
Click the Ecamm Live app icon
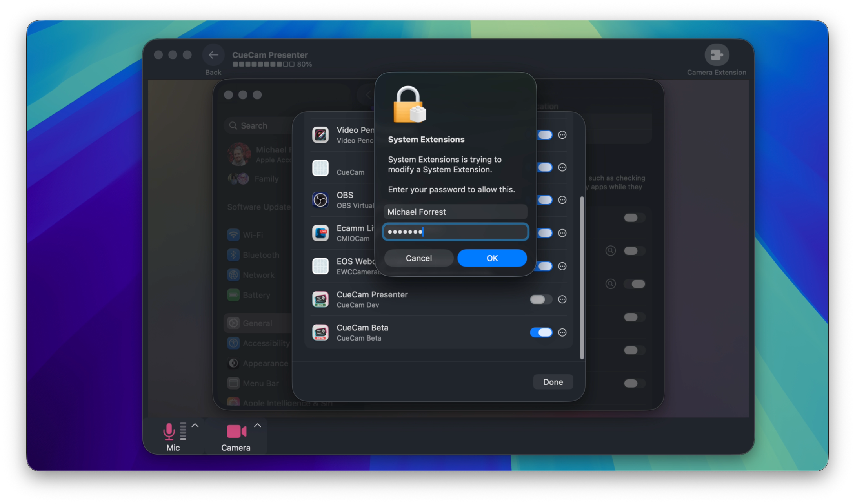coord(320,233)
